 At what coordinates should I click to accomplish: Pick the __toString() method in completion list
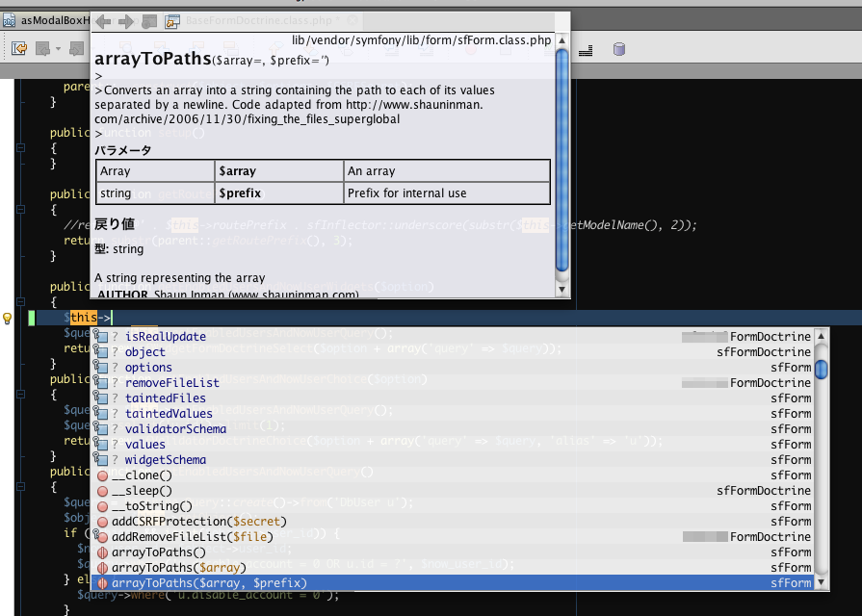(x=152, y=506)
